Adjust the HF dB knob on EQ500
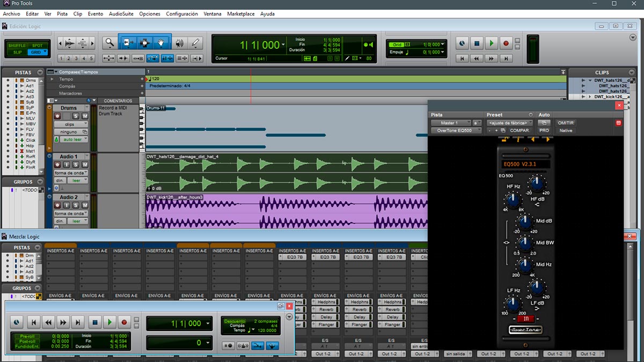This screenshot has height=362, width=644. [537, 183]
